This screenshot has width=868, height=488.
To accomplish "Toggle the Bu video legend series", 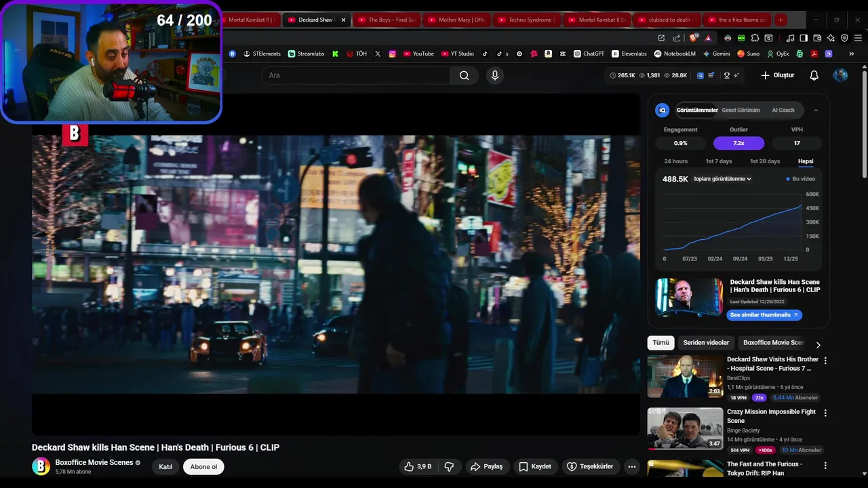I will click(800, 179).
